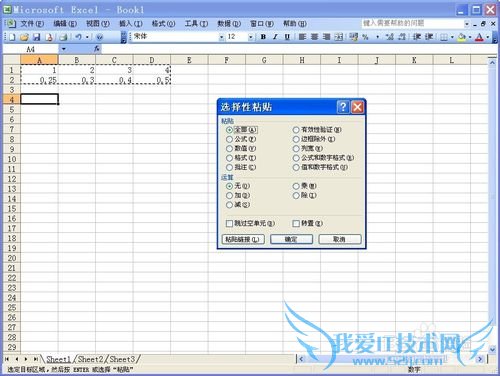Apply Currency style format
The image size is (500, 376).
tap(353, 37)
